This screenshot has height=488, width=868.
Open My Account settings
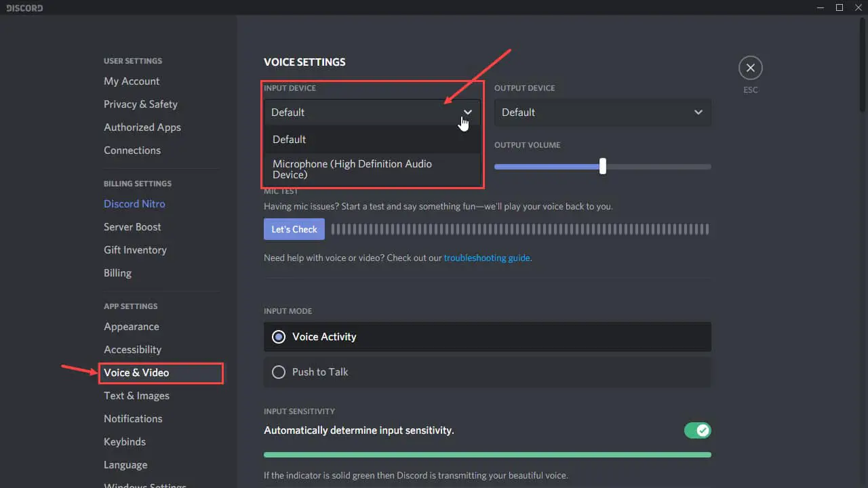tap(132, 81)
